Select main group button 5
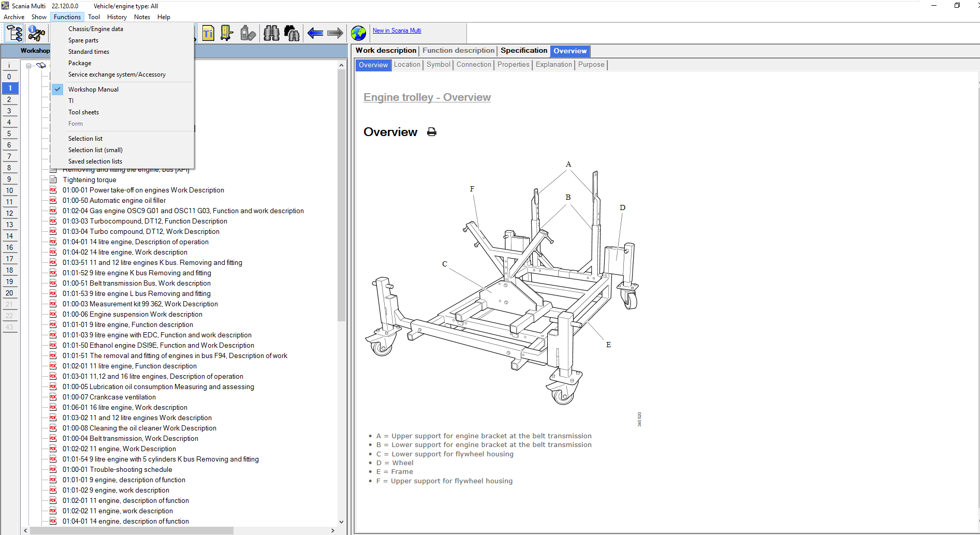Screen dimensions: 980x535 [9, 133]
